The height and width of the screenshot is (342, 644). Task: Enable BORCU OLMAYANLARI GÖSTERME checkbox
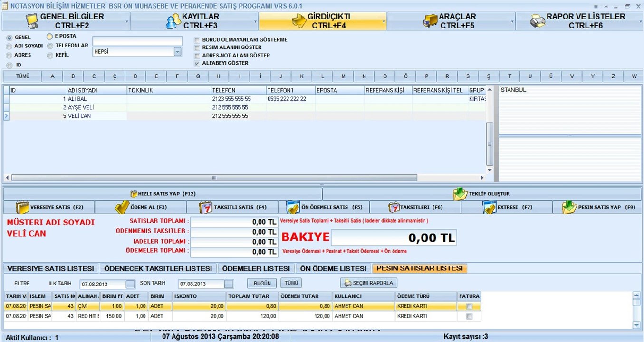coord(197,40)
